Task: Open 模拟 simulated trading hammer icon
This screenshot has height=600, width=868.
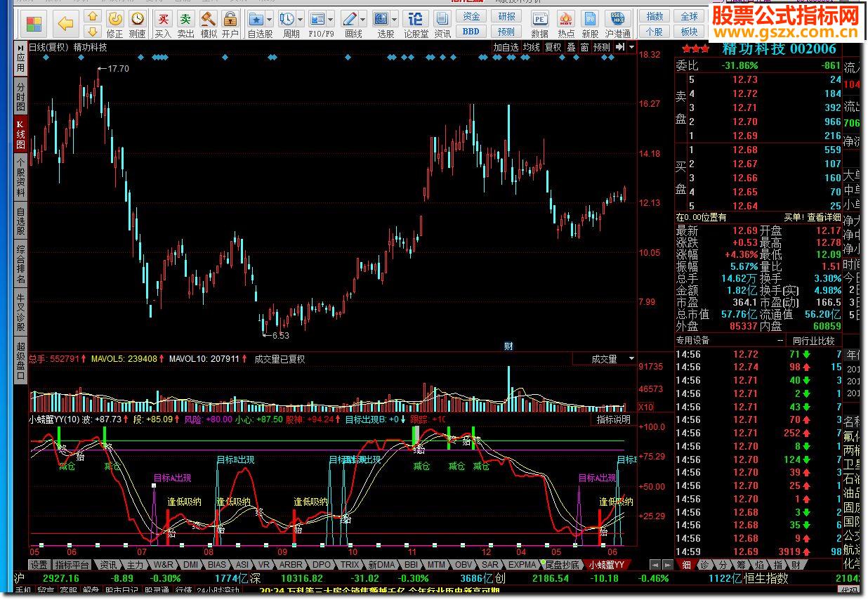Action: coord(209,25)
